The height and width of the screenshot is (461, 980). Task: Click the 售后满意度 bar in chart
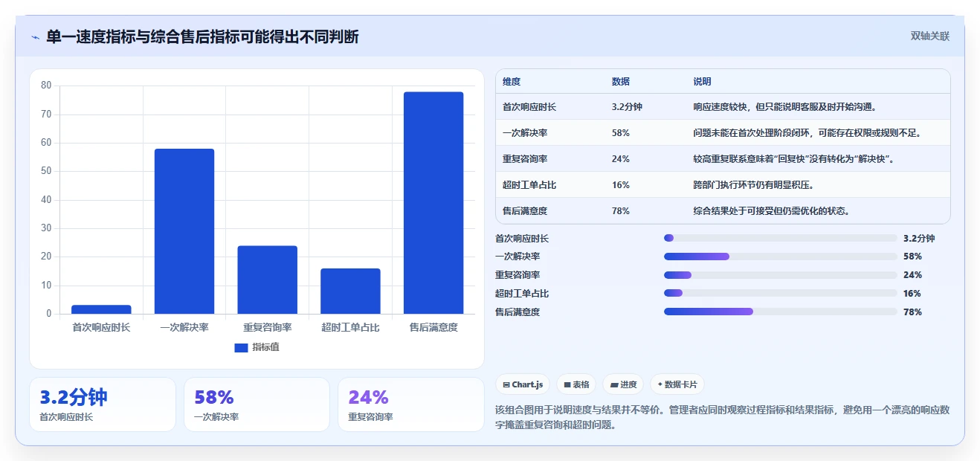pos(433,203)
